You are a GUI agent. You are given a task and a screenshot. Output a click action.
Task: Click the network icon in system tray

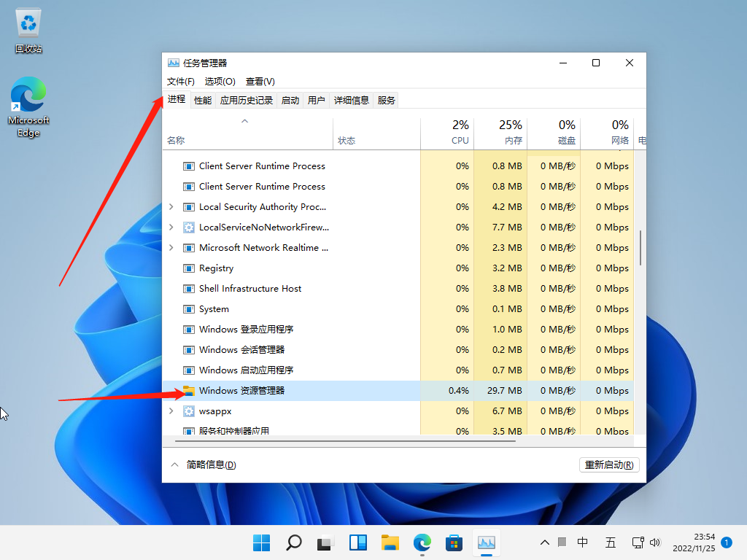pos(638,542)
